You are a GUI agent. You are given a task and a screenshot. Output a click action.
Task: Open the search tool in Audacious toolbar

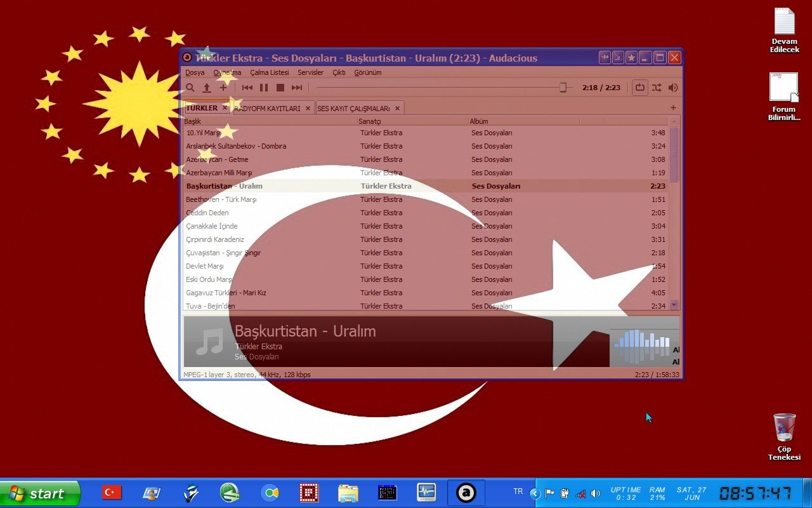(x=190, y=88)
